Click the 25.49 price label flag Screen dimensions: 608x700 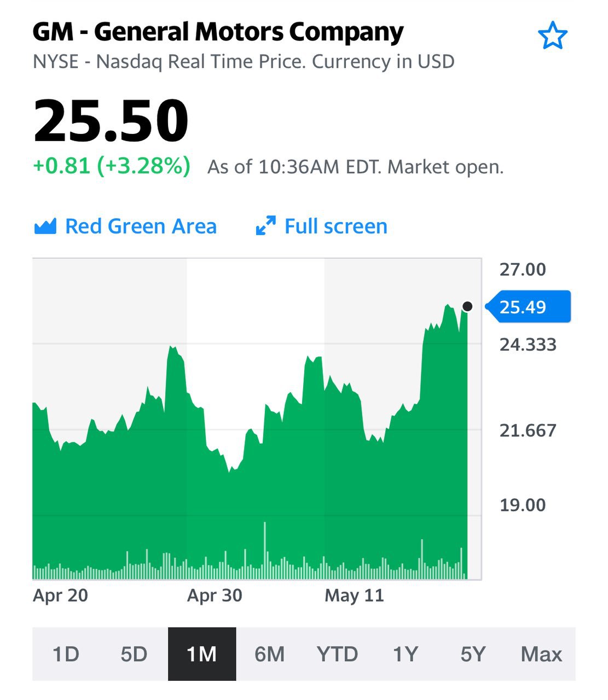tap(528, 307)
